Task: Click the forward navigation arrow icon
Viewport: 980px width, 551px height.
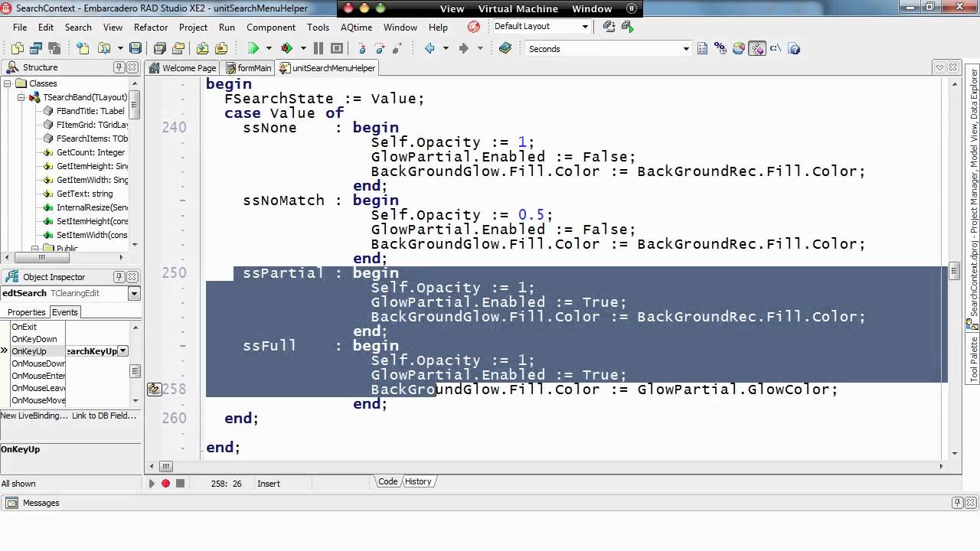Action: (463, 48)
